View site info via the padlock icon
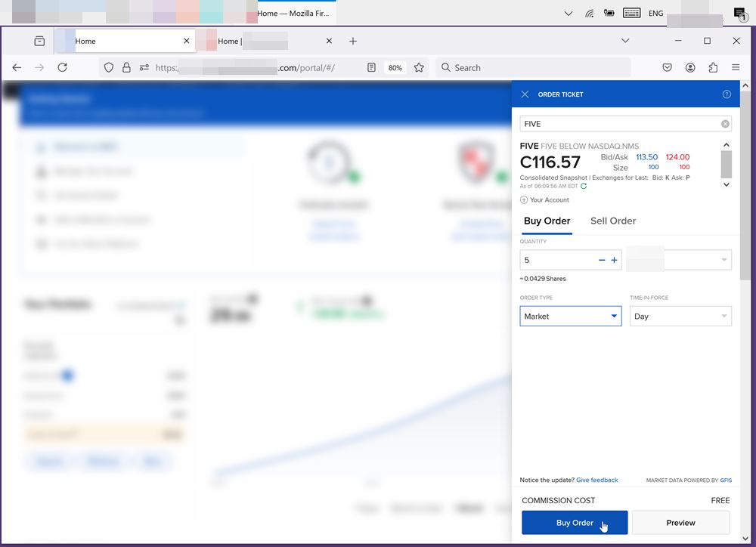This screenshot has width=756, height=547. (x=126, y=67)
